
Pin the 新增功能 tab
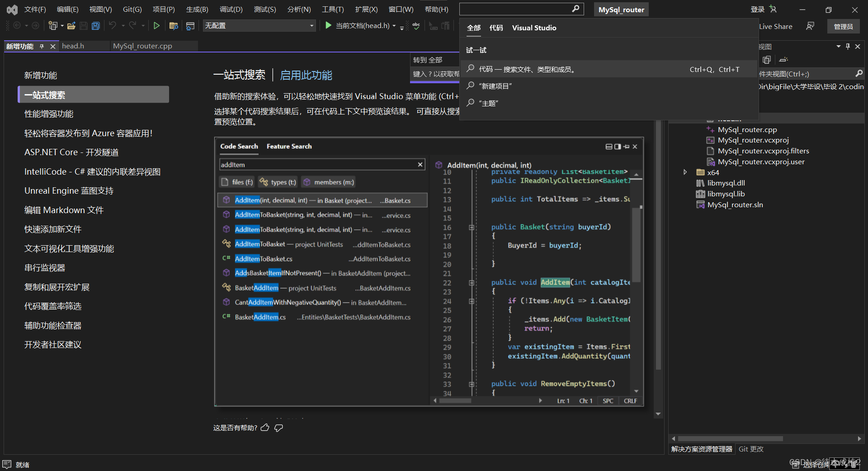tap(42, 46)
